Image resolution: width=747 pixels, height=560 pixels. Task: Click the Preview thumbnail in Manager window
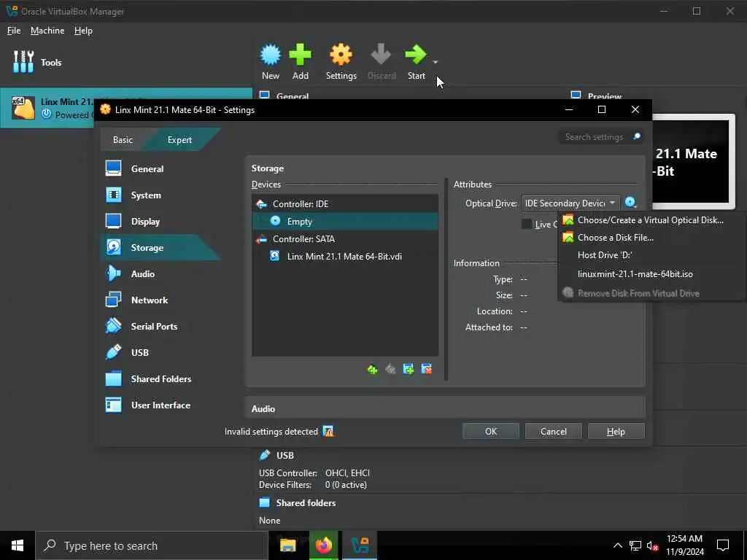(694, 161)
